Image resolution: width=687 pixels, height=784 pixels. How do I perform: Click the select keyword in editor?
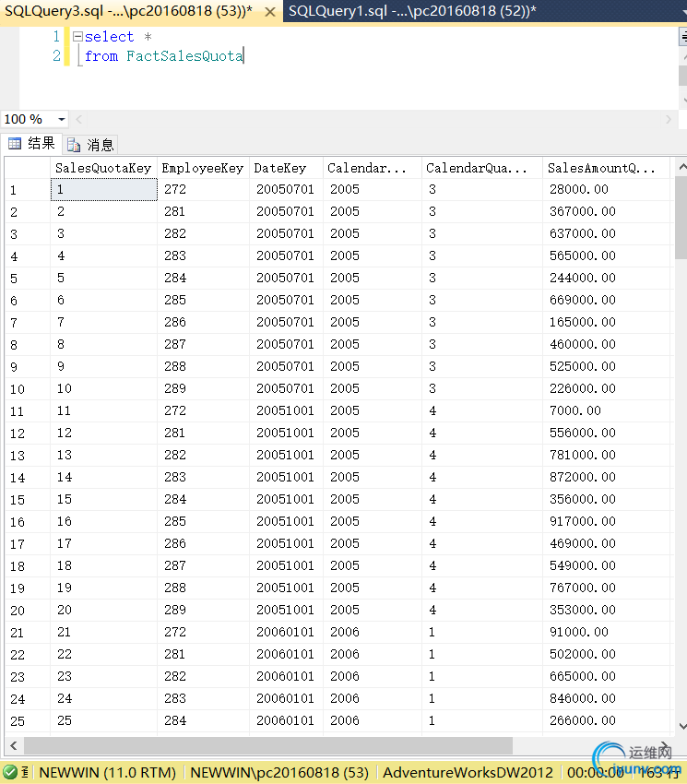point(109,37)
